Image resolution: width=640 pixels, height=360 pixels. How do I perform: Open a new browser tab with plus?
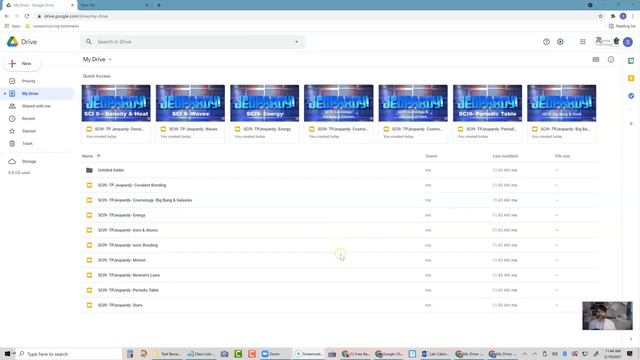pyautogui.click(x=159, y=5)
